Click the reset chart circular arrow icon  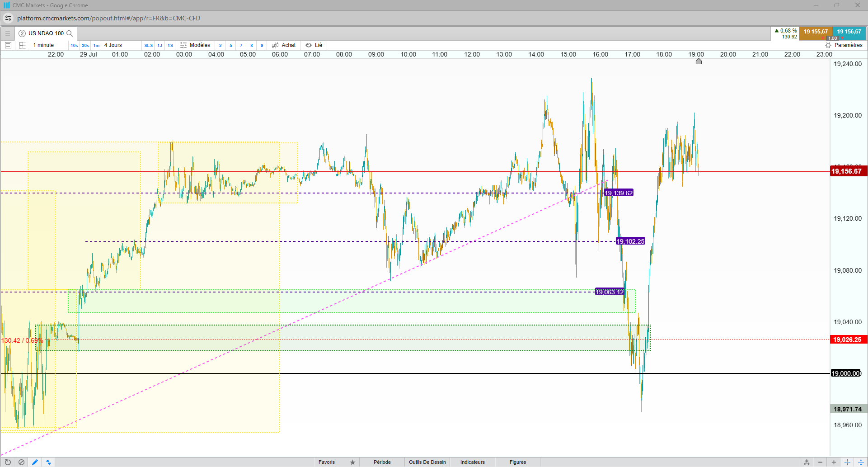click(8, 462)
